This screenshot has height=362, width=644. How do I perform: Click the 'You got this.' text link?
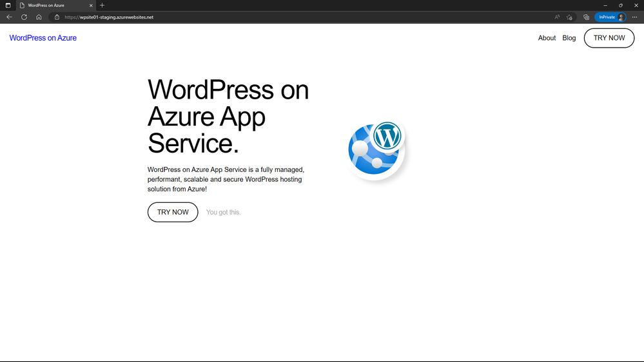[224, 212]
